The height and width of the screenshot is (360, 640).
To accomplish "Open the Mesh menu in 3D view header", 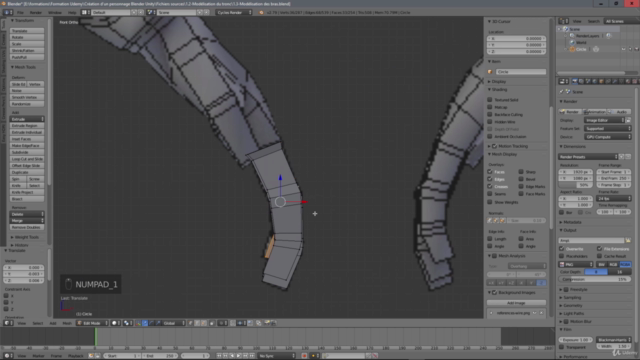I will point(67,323).
